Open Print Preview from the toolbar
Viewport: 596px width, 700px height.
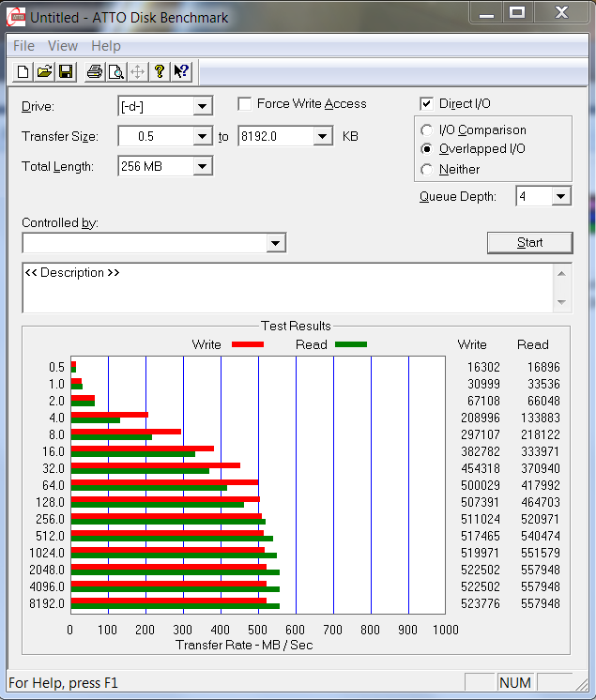click(x=115, y=71)
